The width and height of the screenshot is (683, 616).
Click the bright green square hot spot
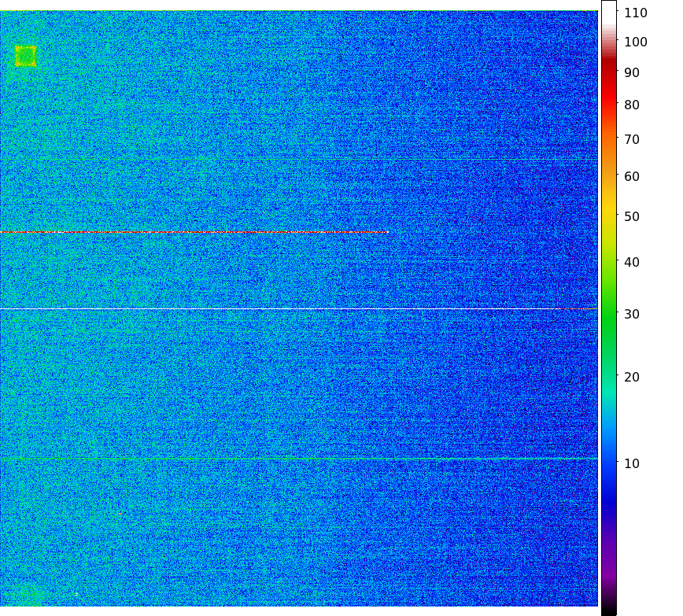click(25, 56)
